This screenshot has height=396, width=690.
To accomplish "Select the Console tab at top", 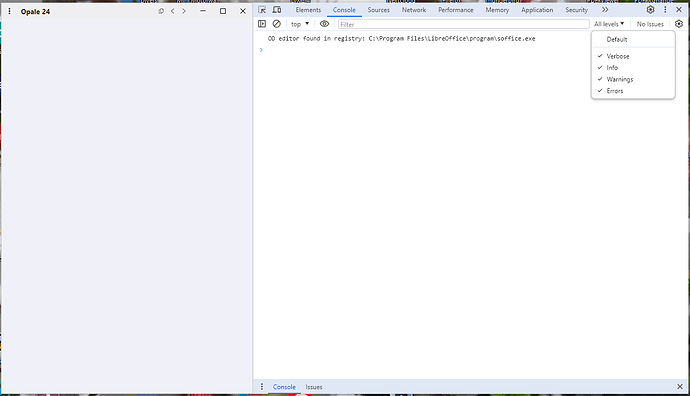I will [x=344, y=10].
